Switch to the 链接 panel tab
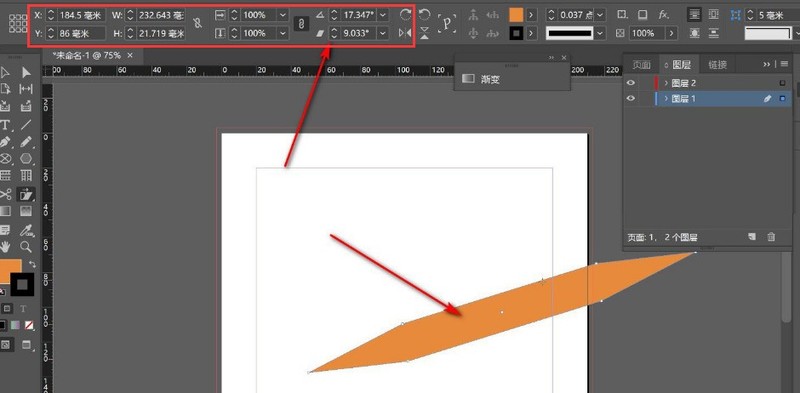This screenshot has width=800, height=393. tap(717, 64)
